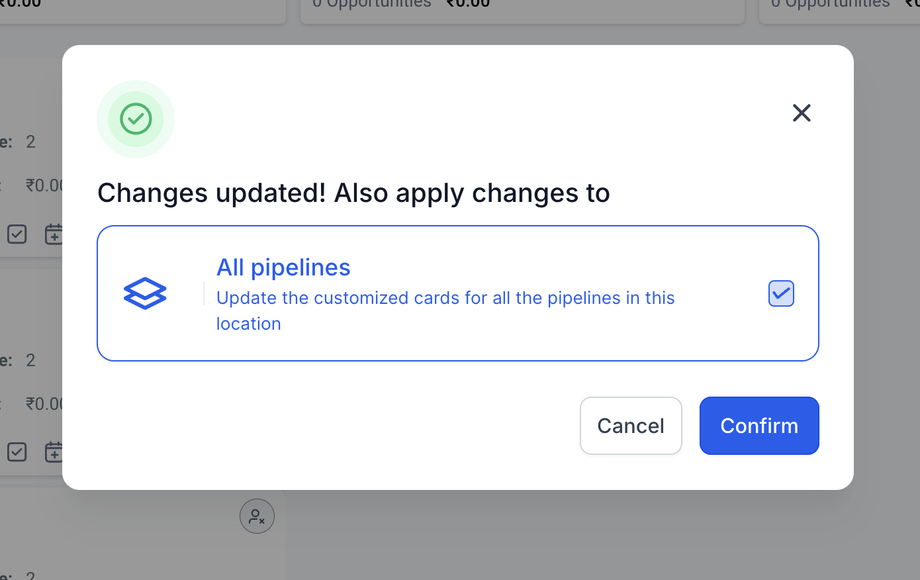The image size is (920, 580).
Task: Click the green success checkmark icon
Action: coord(136,119)
